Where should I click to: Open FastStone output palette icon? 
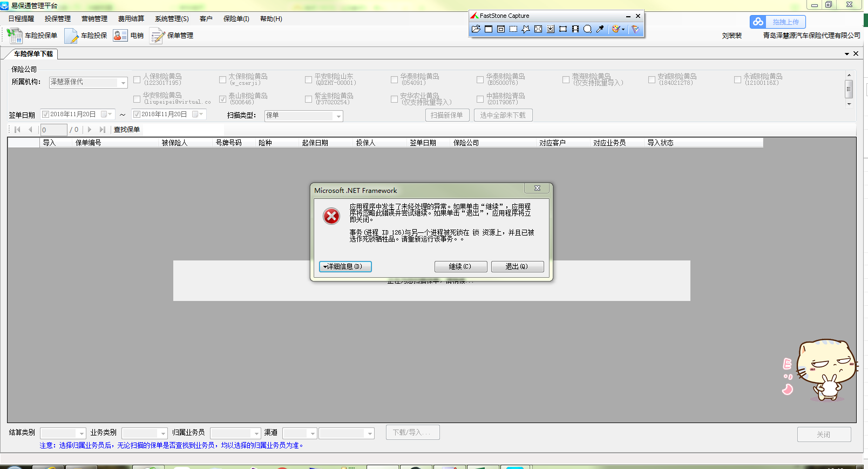(616, 29)
